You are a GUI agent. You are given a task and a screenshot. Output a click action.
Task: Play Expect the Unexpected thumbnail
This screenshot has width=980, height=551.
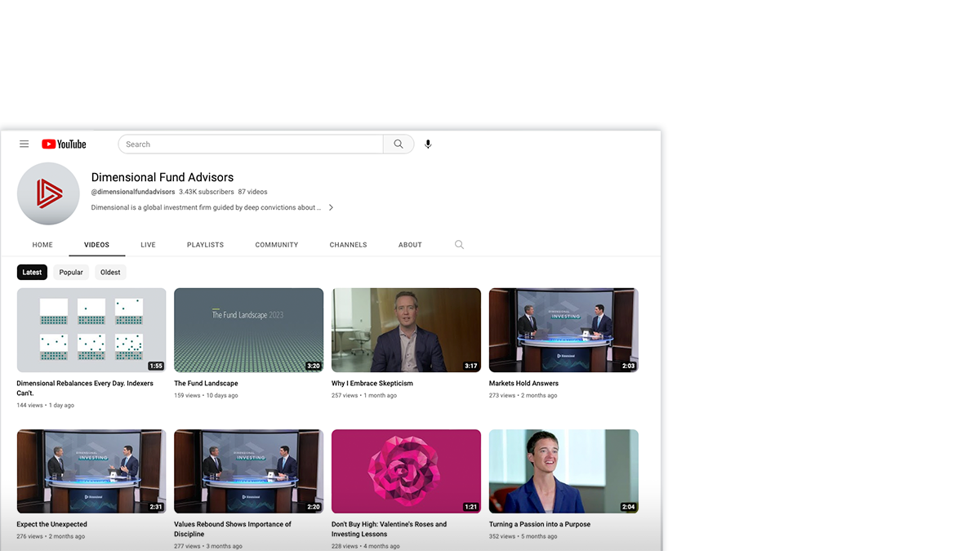pos(91,472)
